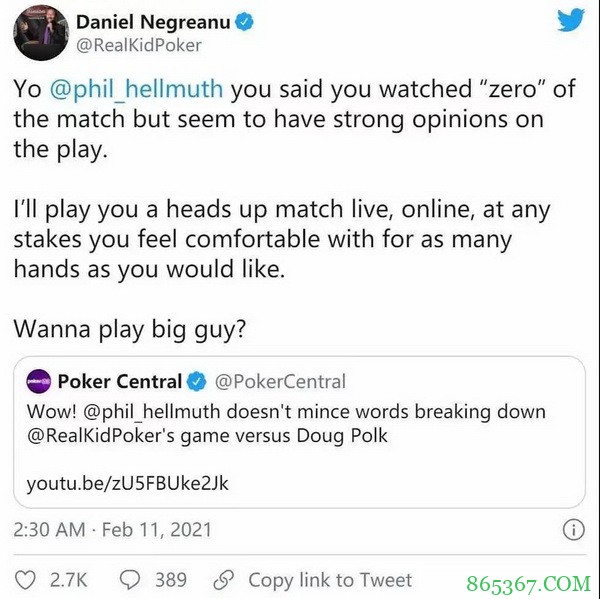This screenshot has width=600, height=599.
Task: Click the Poker Central account name
Action: (x=120, y=382)
